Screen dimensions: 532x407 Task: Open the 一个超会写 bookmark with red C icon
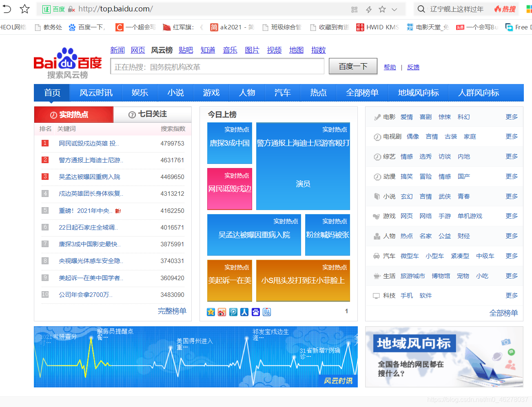click(135, 27)
